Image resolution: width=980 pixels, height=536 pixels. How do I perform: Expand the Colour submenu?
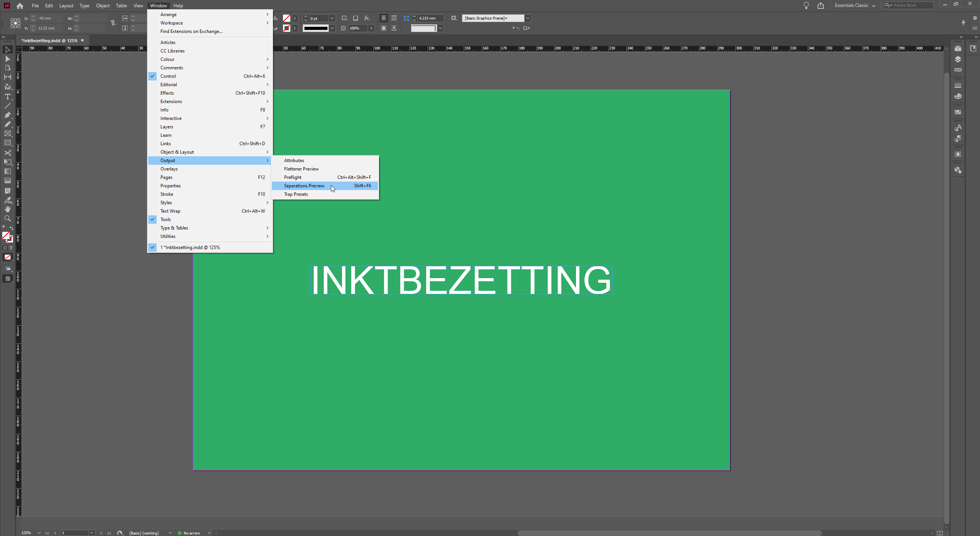(x=210, y=59)
